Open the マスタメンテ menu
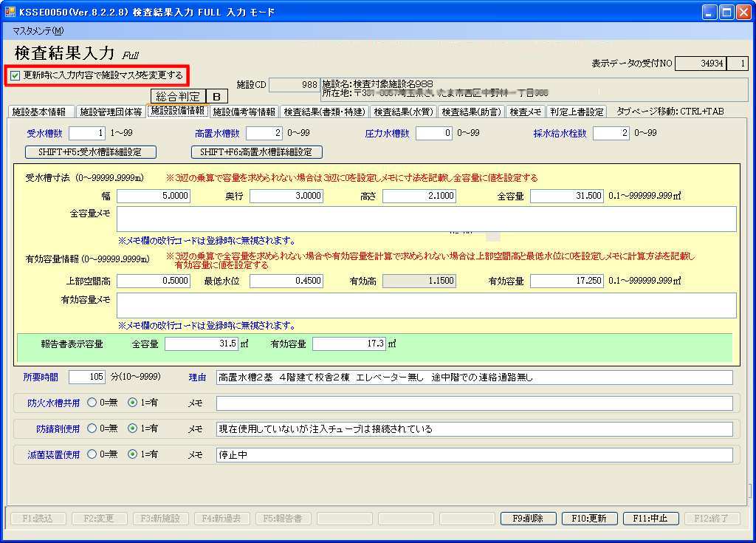756x543 pixels. point(38,31)
